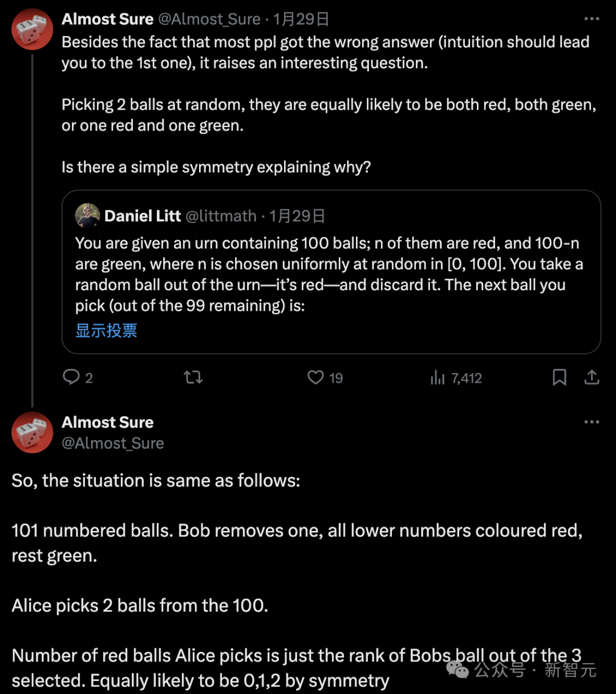Repost this tweet via retweet icon
Viewport: 616px width, 694px height.
(x=193, y=377)
